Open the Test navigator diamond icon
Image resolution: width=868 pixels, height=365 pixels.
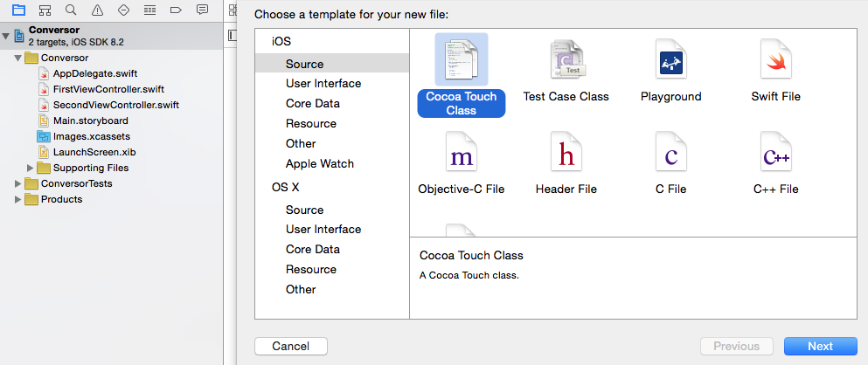click(x=123, y=10)
